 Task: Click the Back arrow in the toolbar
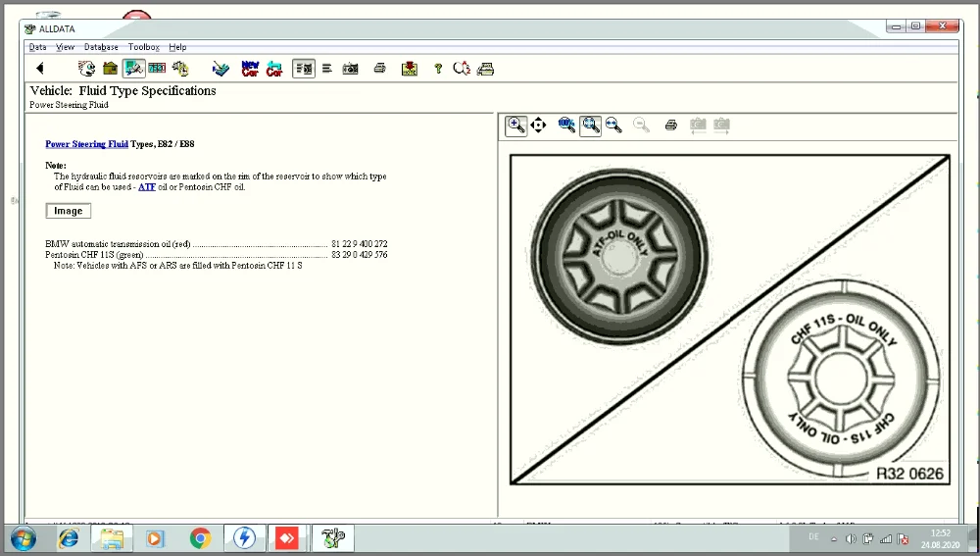click(x=40, y=69)
